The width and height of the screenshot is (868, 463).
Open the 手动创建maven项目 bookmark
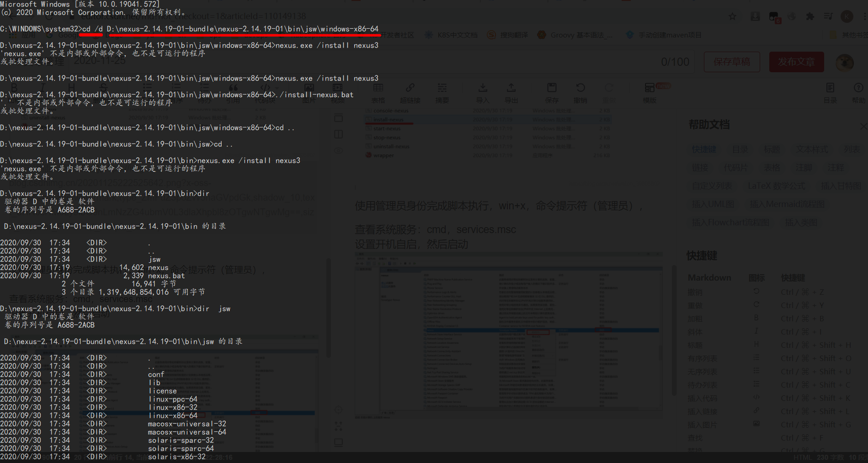[x=664, y=35]
